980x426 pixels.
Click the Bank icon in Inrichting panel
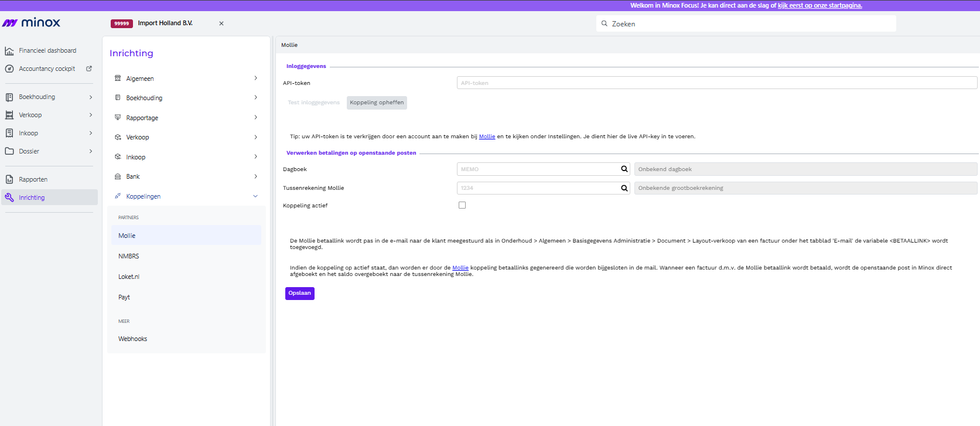[118, 176]
